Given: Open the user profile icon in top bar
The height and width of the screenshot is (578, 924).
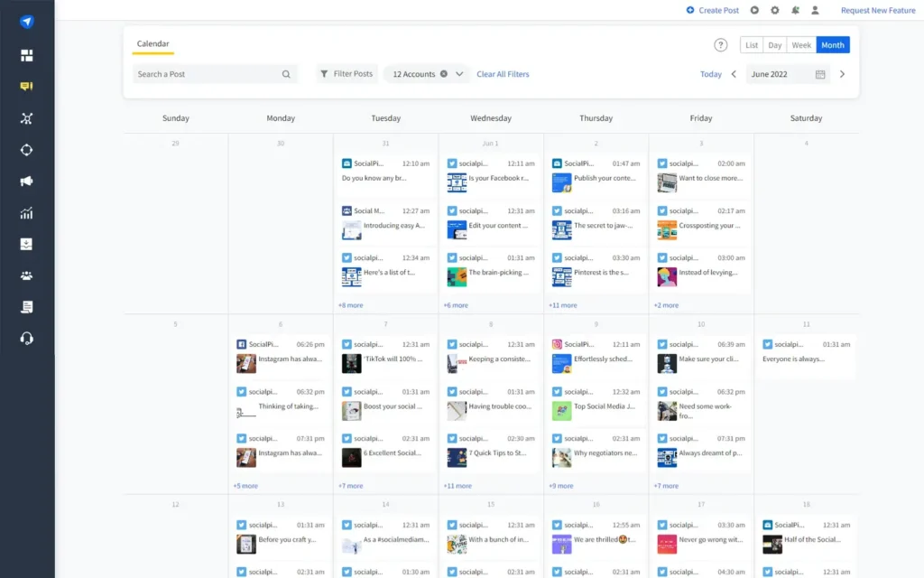Looking at the screenshot, I should (815, 10).
